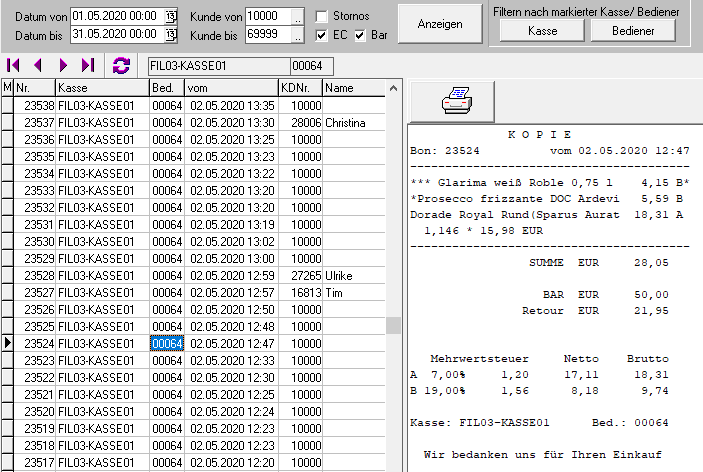This screenshot has width=703, height=472.
Task: Uncheck the EC payment filter
Action: 321,35
